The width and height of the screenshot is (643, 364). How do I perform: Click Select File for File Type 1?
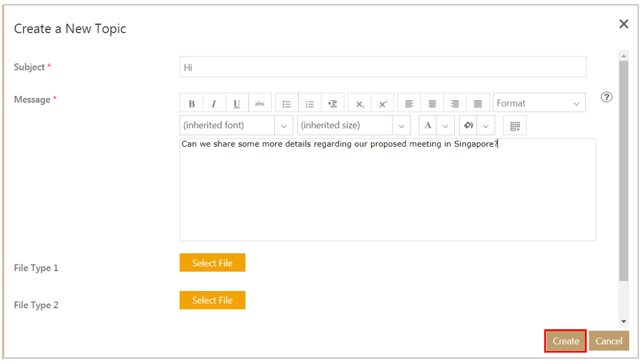[213, 263]
